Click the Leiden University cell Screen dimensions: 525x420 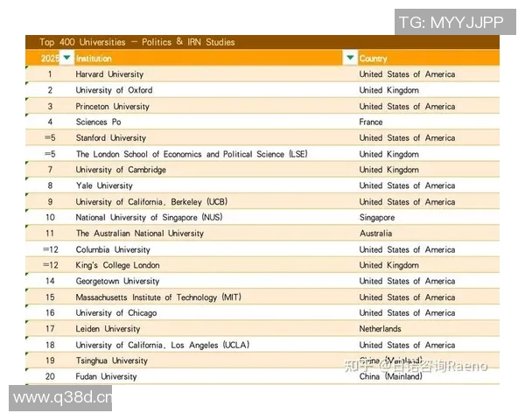pyautogui.click(x=108, y=329)
